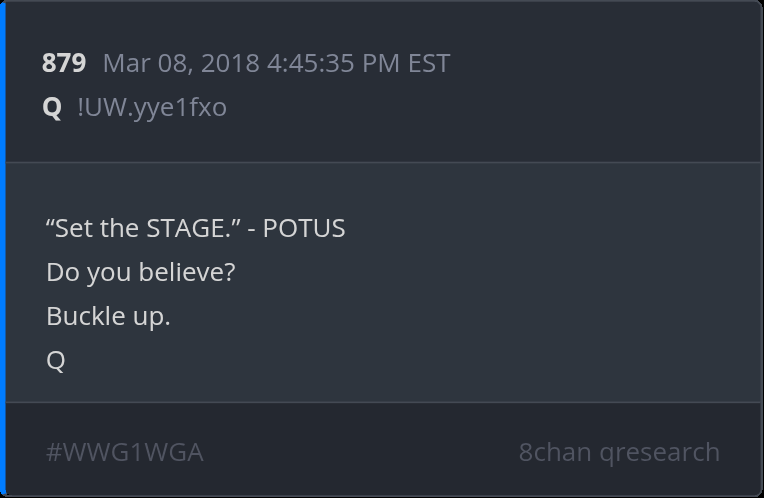Open the qresearch board link
The width and height of the screenshot is (764, 498).
tap(660, 452)
